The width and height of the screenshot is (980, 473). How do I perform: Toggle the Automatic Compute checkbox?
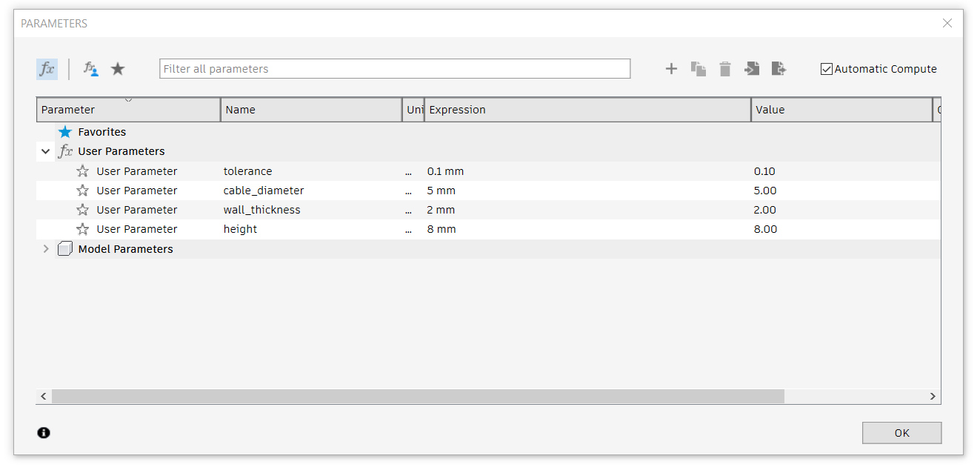827,69
